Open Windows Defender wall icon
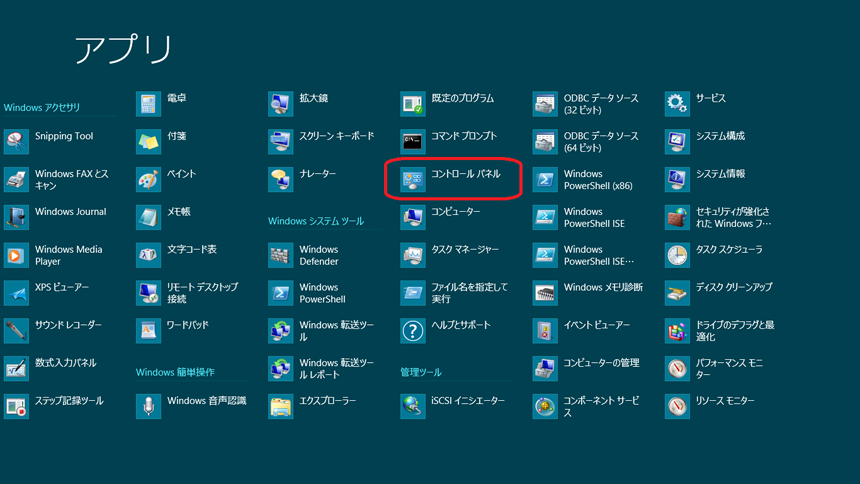860x484 pixels. (x=280, y=255)
